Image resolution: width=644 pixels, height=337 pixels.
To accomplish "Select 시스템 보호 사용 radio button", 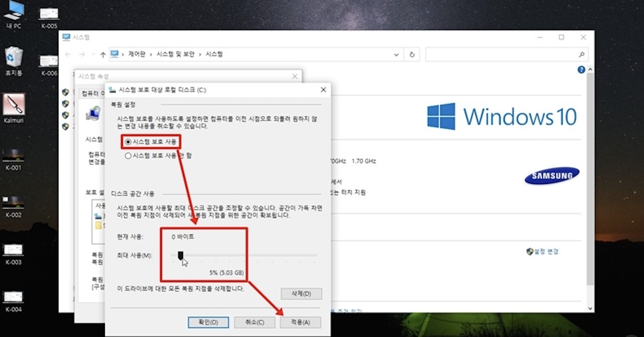I will point(128,142).
